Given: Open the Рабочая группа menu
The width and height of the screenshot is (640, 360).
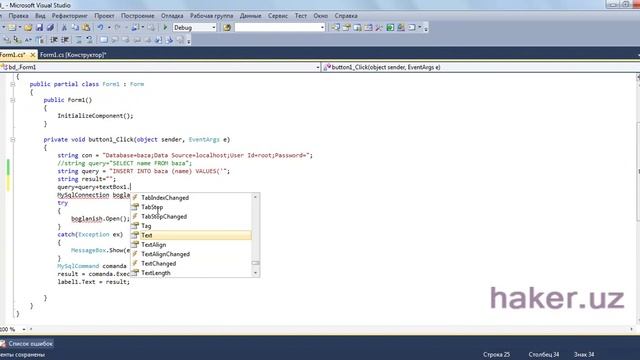Looking at the screenshot, I should (x=211, y=16).
